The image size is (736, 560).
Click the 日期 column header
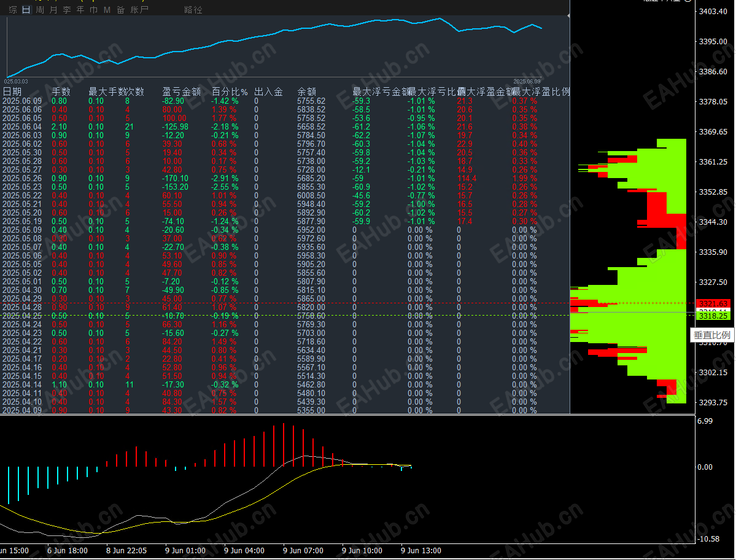pos(12,91)
